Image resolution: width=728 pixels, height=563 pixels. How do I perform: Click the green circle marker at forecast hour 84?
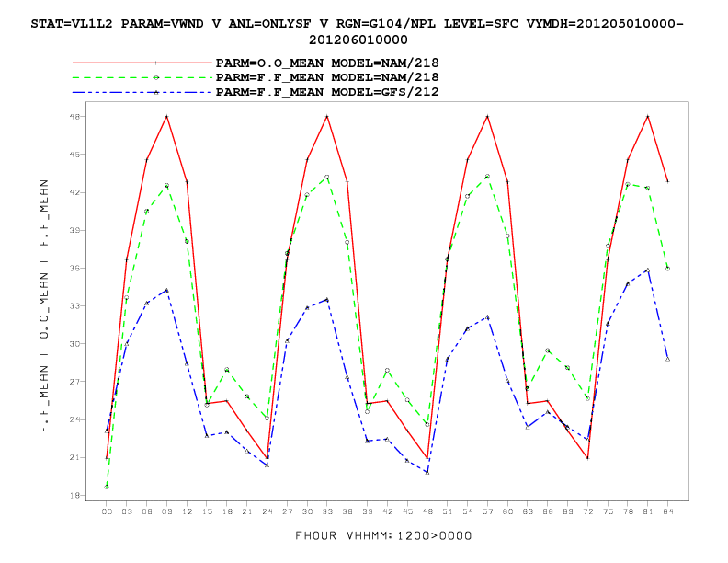(x=667, y=269)
